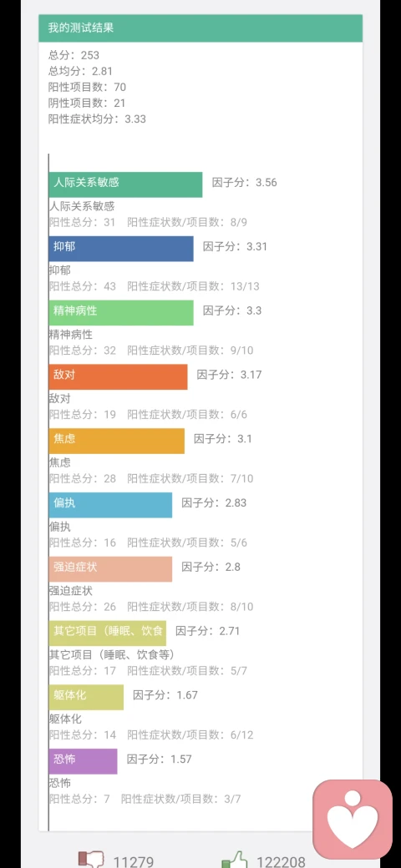Select the orange 敌对 bar
401x868 pixels.
(118, 377)
